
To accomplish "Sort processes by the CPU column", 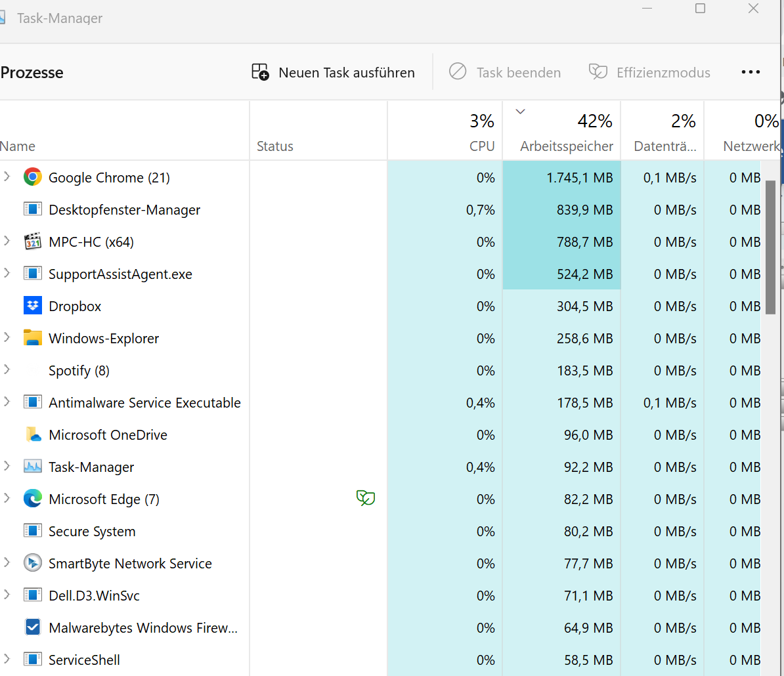I will pos(445,131).
